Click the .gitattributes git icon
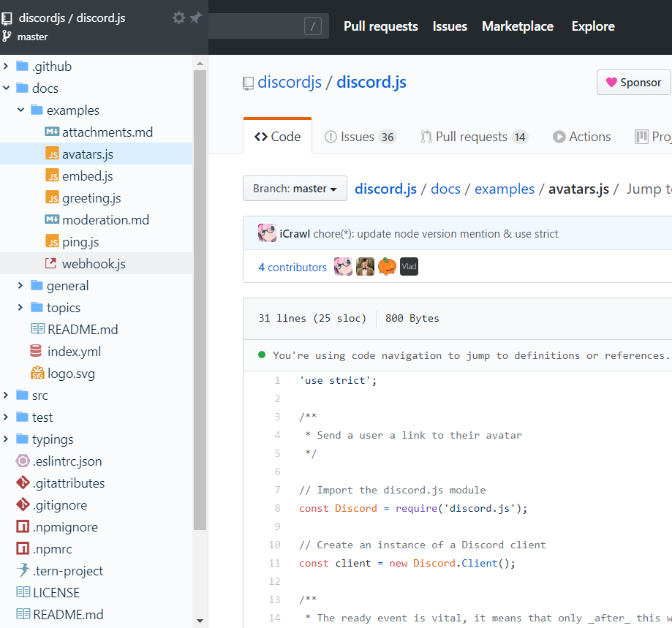Screen dimensions: 672x628 [23, 483]
